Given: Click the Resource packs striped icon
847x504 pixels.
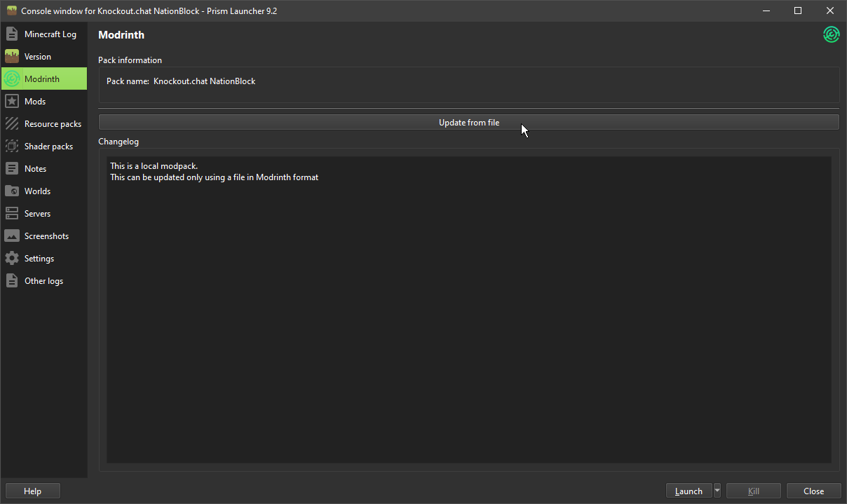Looking at the screenshot, I should (12, 123).
